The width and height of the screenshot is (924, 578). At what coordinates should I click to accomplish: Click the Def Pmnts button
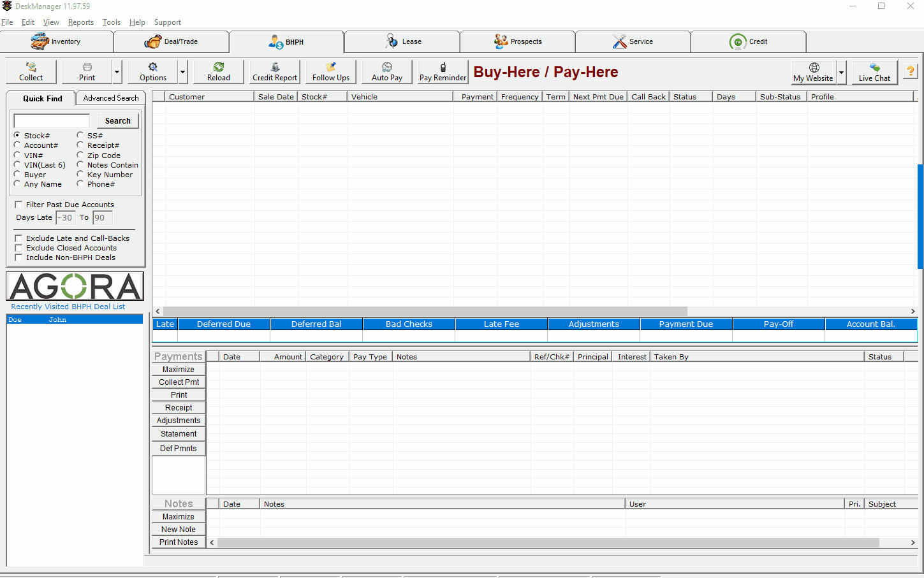(x=179, y=449)
